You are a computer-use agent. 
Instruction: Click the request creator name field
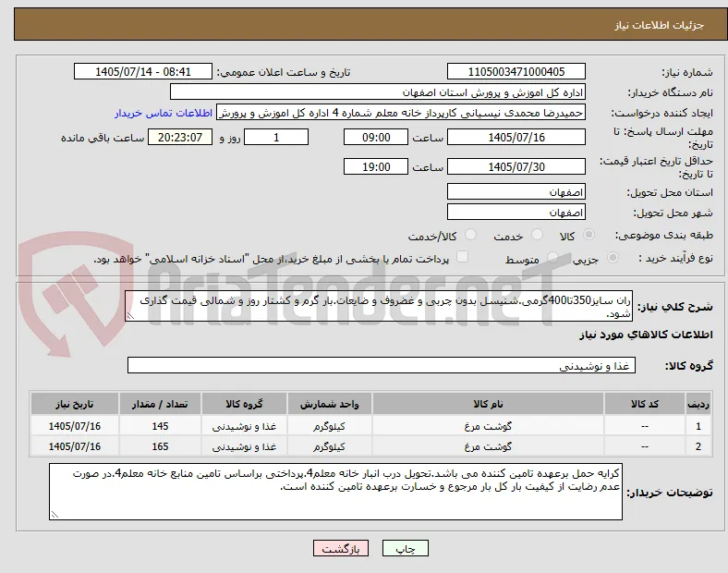(401, 113)
